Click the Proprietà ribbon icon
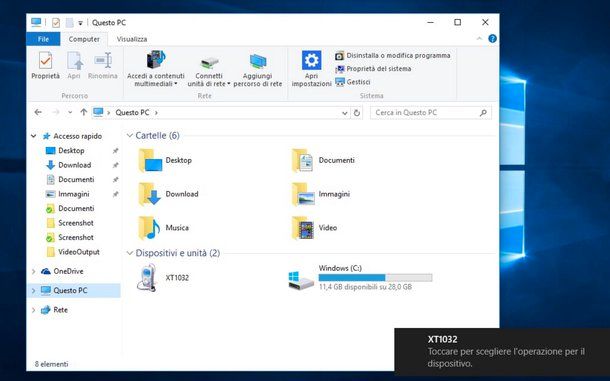Image resolution: width=610 pixels, height=381 pixels. click(x=46, y=61)
